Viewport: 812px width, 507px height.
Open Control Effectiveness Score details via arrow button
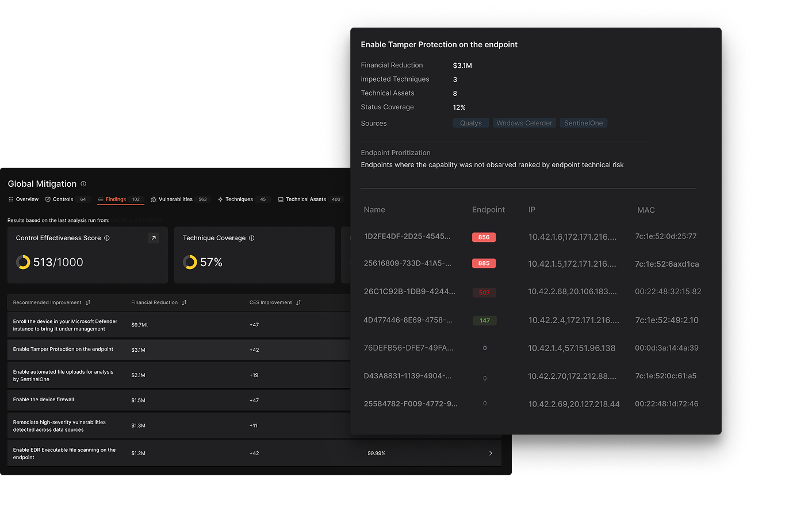[x=154, y=237]
